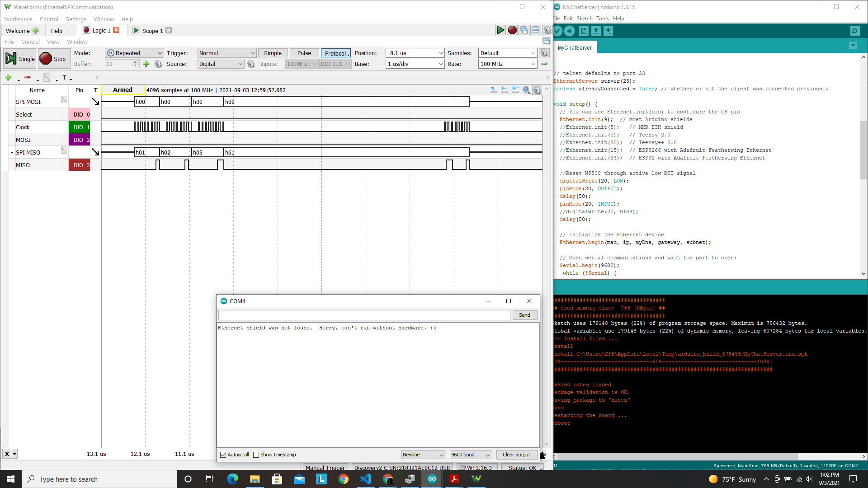This screenshot has height=488, width=868.
Task: Add a channel with the green plus icon
Action: point(8,78)
